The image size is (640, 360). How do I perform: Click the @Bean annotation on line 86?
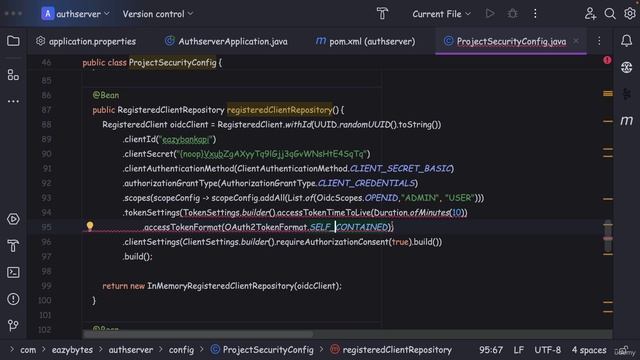[x=106, y=95]
